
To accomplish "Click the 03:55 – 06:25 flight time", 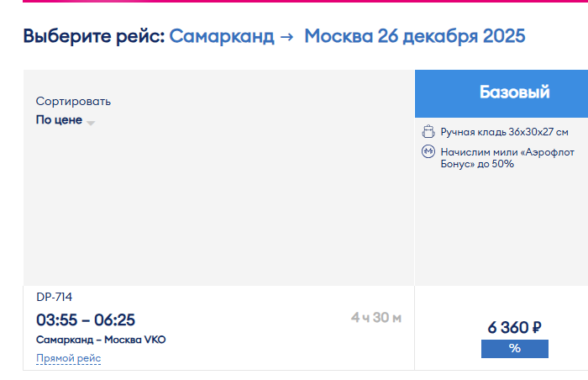I will click(86, 320).
